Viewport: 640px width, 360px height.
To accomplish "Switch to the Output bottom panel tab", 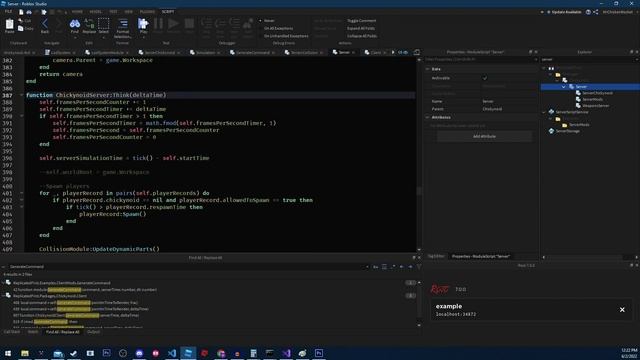I will [93, 332].
